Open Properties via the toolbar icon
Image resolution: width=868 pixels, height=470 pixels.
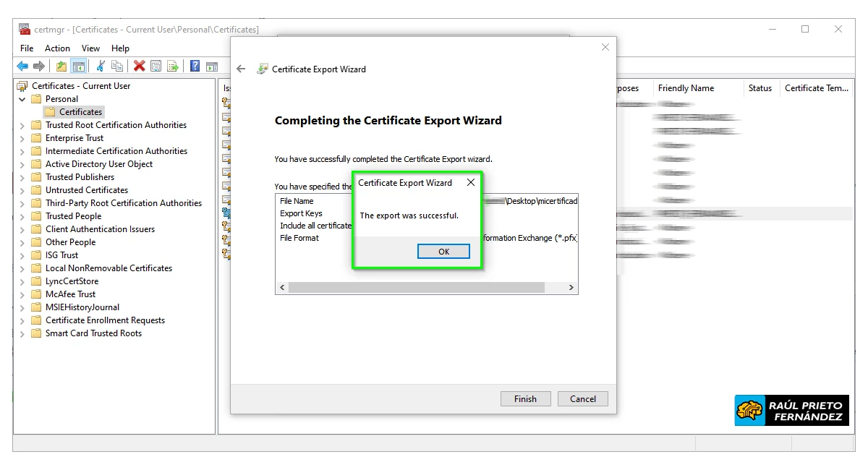point(156,66)
